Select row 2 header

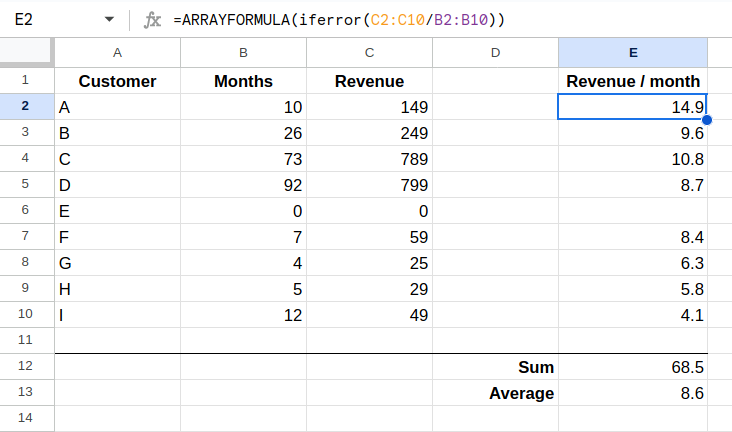(x=25, y=106)
